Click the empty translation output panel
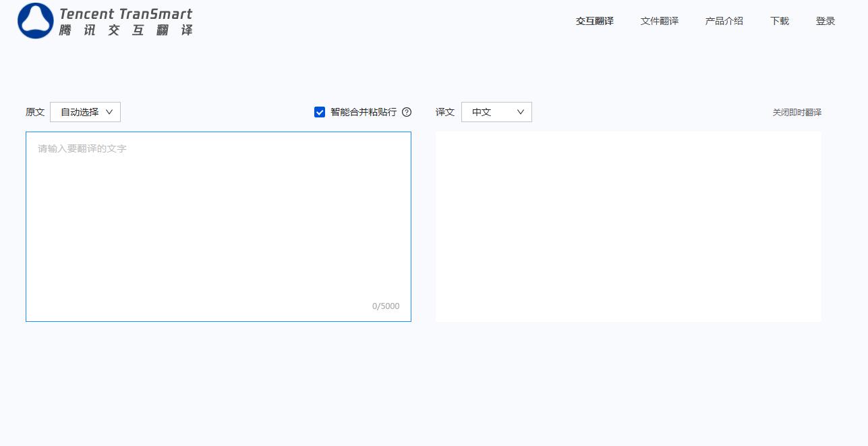 629,227
